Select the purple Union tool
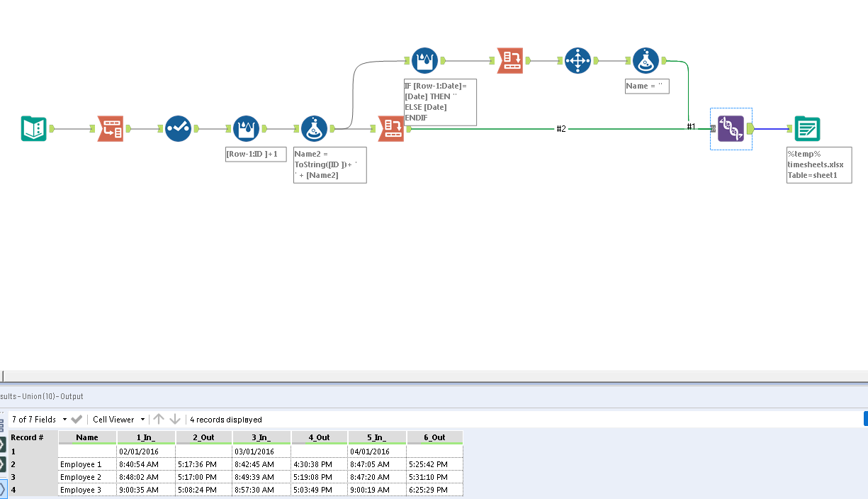This screenshot has height=499, width=868. coord(731,129)
